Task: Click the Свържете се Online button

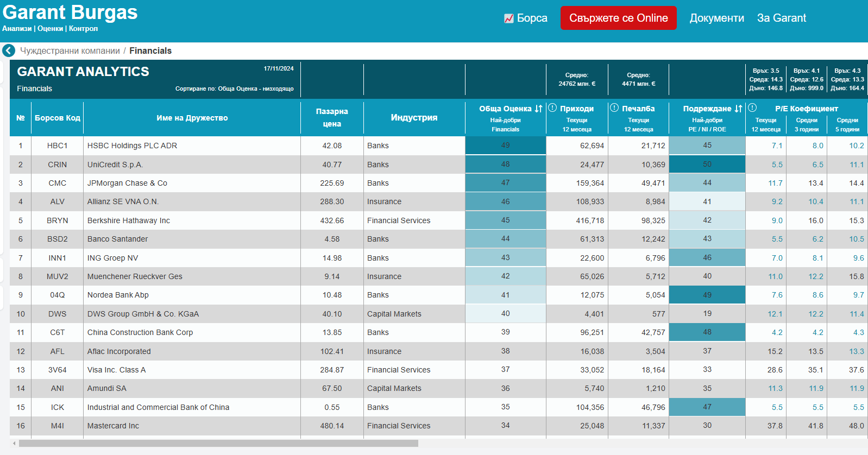Action: [x=619, y=18]
